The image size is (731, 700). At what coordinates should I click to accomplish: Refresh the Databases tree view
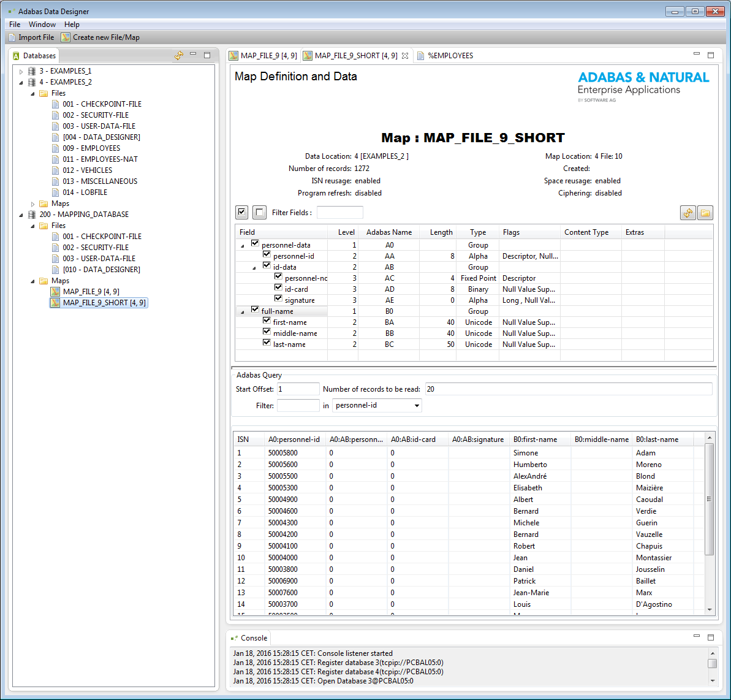178,55
